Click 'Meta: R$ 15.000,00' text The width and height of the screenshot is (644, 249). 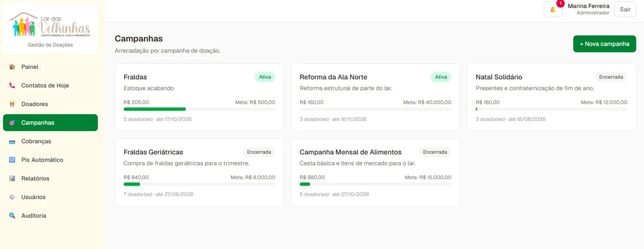[x=428, y=177]
